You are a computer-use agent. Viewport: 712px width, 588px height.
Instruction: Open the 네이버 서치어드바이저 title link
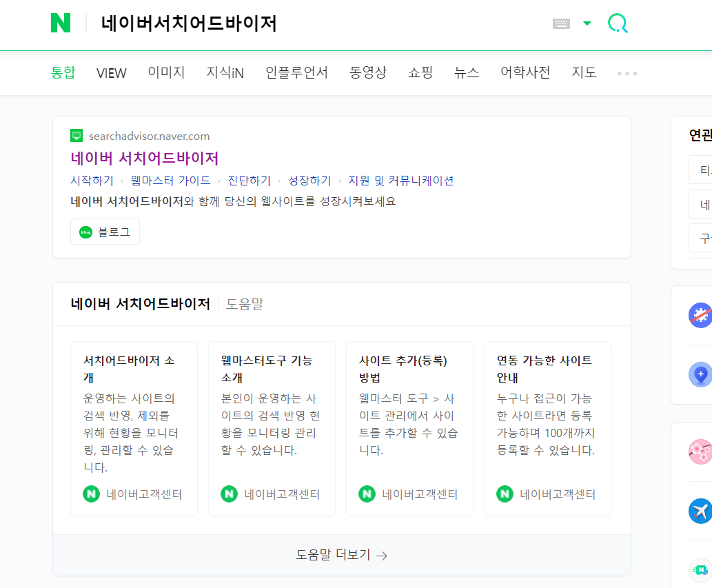[144, 158]
